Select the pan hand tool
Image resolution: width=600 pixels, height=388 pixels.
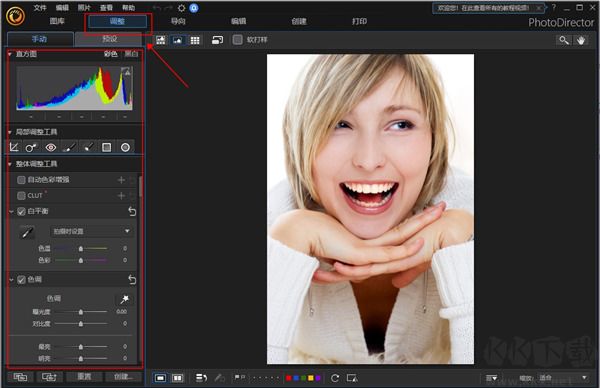pos(581,40)
